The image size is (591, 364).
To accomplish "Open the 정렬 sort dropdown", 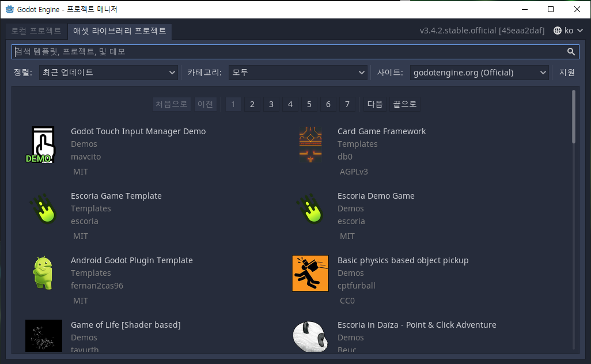I will pyautogui.click(x=108, y=73).
